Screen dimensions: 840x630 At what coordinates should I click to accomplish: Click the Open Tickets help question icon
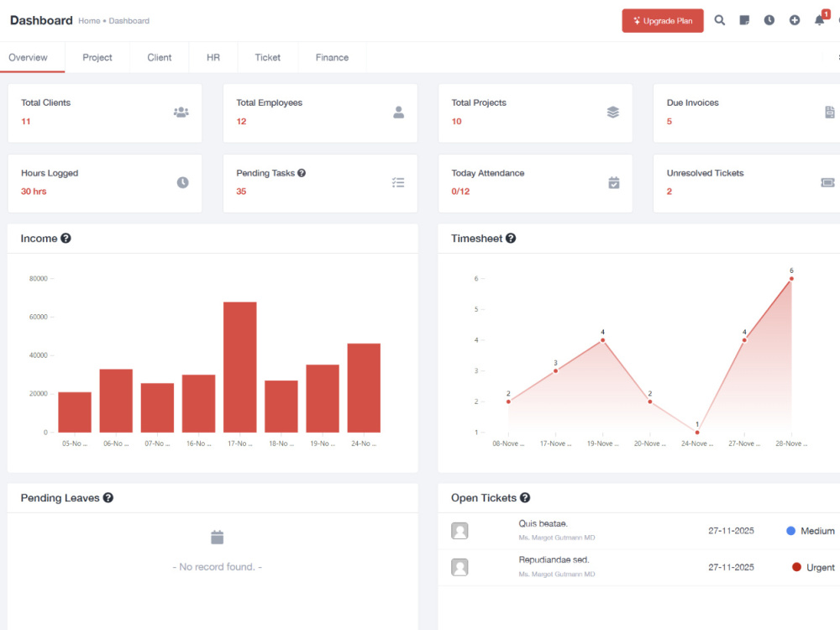click(x=525, y=497)
